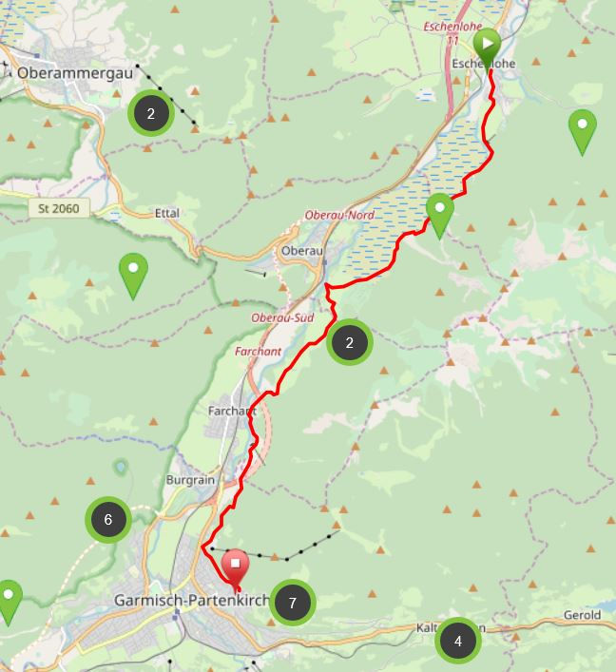The width and height of the screenshot is (616, 672).
Task: Open the cluster of 6 near Burgrain
Action: tap(108, 519)
